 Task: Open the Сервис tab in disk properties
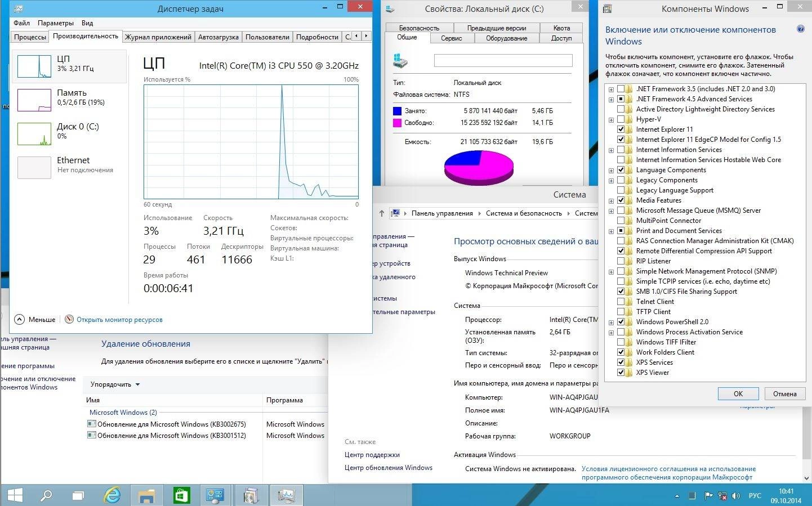452,38
